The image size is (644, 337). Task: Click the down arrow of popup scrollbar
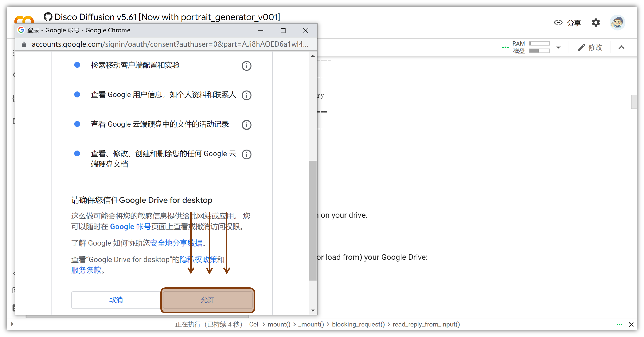(313, 310)
